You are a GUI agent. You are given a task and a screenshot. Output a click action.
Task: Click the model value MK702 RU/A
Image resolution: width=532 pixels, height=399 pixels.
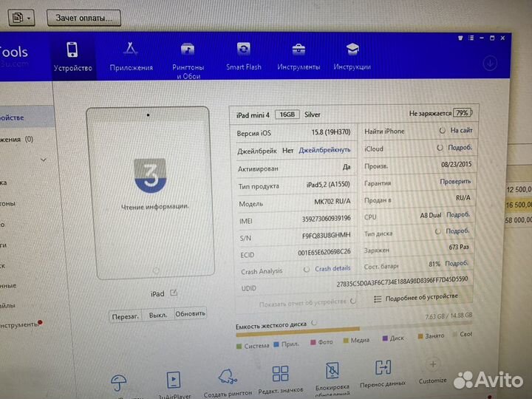click(332, 201)
